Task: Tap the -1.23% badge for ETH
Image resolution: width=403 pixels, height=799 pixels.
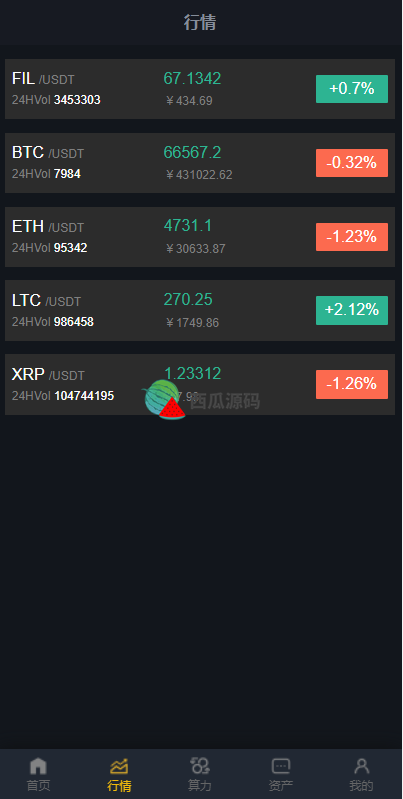Action: [352, 237]
